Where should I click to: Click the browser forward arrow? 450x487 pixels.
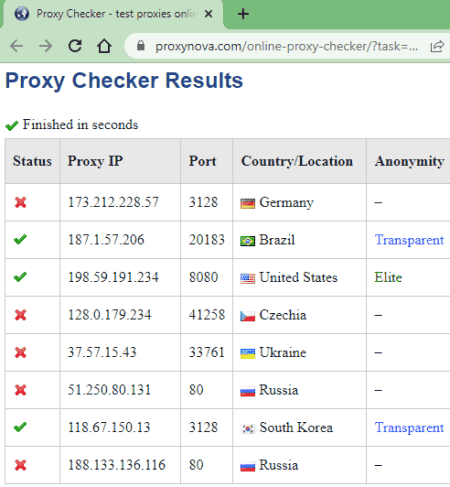click(46, 46)
